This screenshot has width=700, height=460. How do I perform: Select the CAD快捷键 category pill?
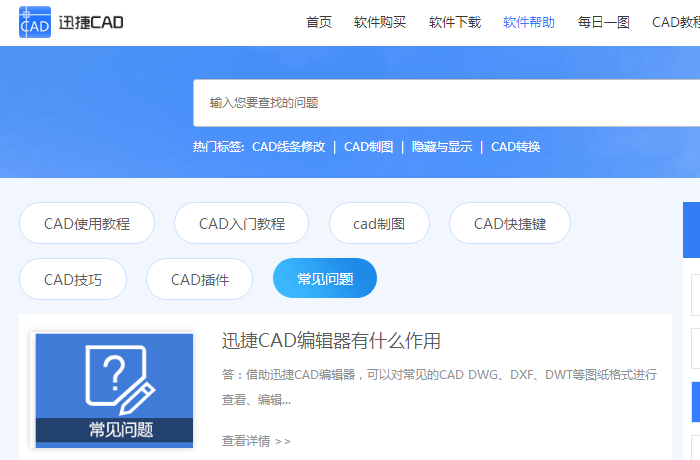pos(510,223)
